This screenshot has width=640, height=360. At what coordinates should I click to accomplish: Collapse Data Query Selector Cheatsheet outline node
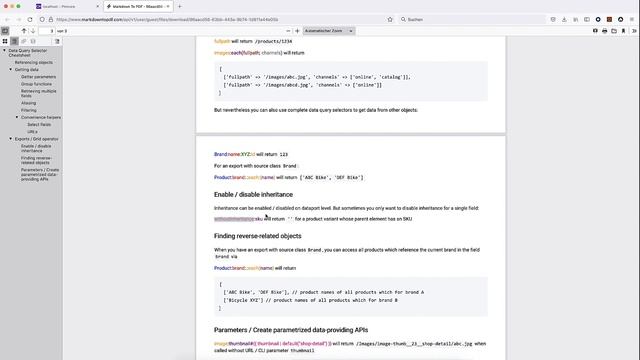[4, 51]
